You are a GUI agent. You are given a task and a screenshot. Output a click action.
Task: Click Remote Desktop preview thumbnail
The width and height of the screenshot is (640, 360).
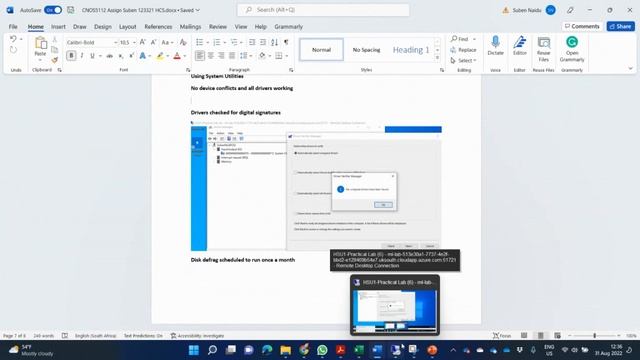coord(395,311)
